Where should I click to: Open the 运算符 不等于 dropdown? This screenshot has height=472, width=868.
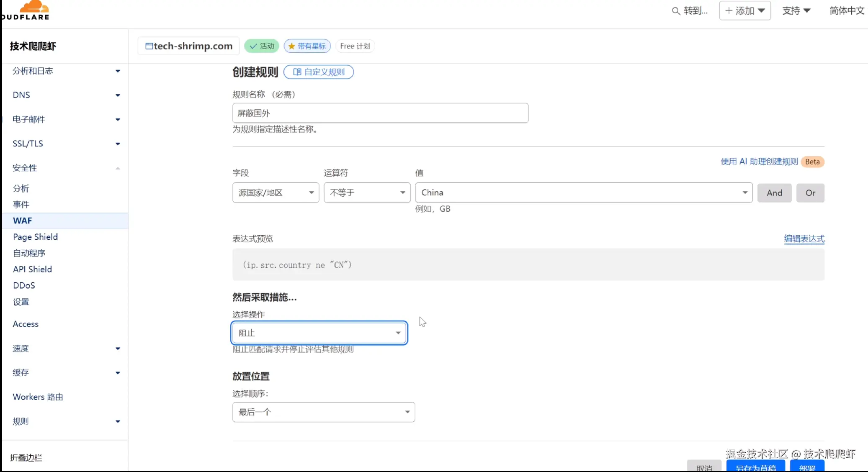click(367, 192)
